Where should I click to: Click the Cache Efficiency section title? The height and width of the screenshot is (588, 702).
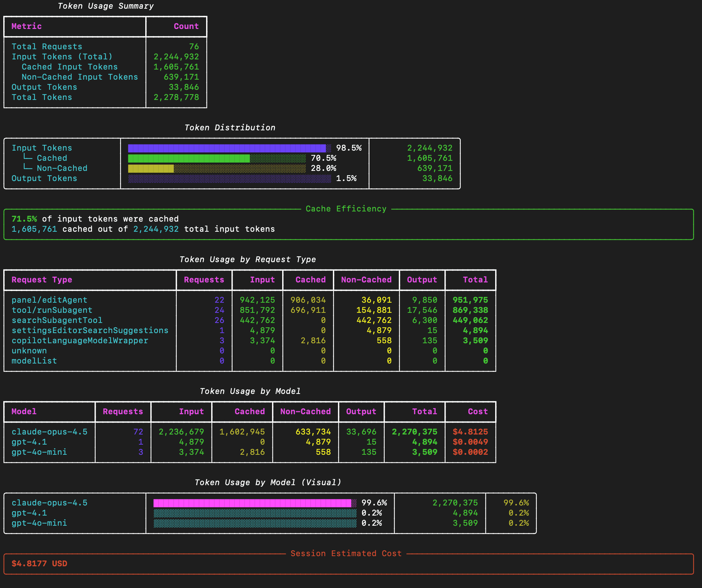[346, 209]
